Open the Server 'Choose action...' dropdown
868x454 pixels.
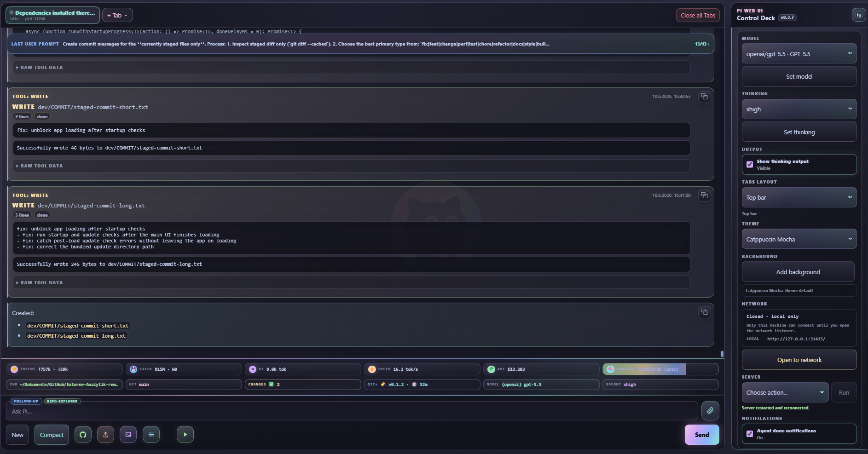pos(785,392)
